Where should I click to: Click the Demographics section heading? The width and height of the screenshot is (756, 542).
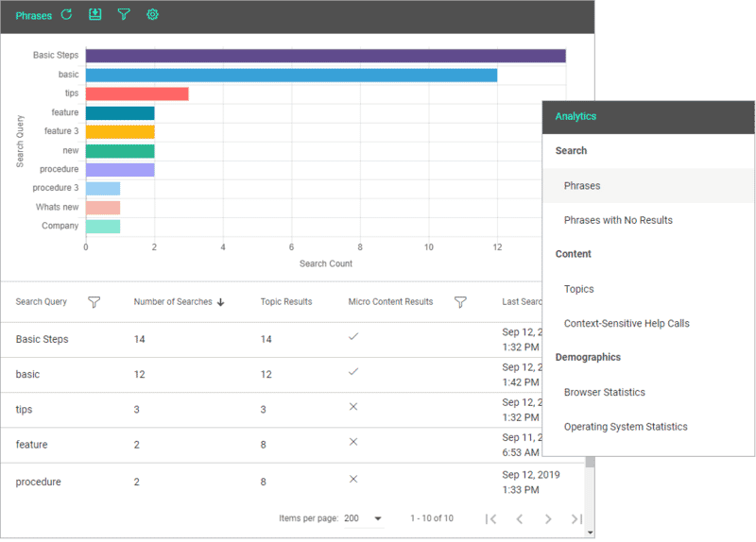(x=588, y=358)
